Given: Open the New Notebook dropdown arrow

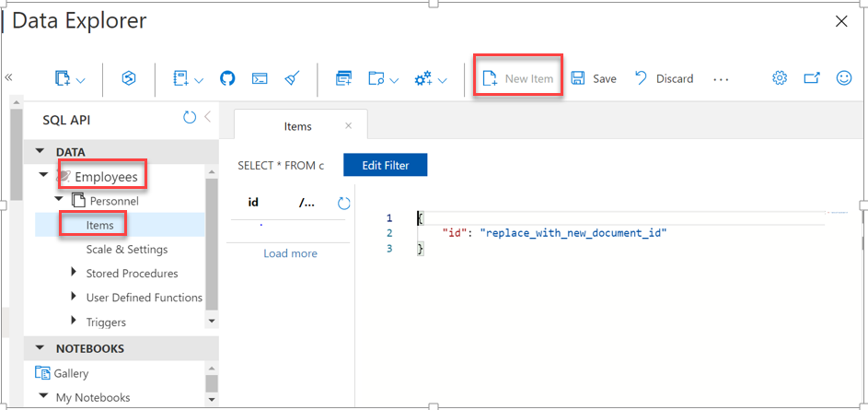Looking at the screenshot, I should pyautogui.click(x=198, y=80).
